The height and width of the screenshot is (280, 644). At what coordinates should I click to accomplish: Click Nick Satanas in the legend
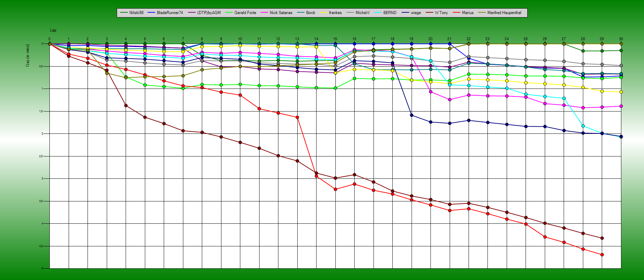pos(277,13)
